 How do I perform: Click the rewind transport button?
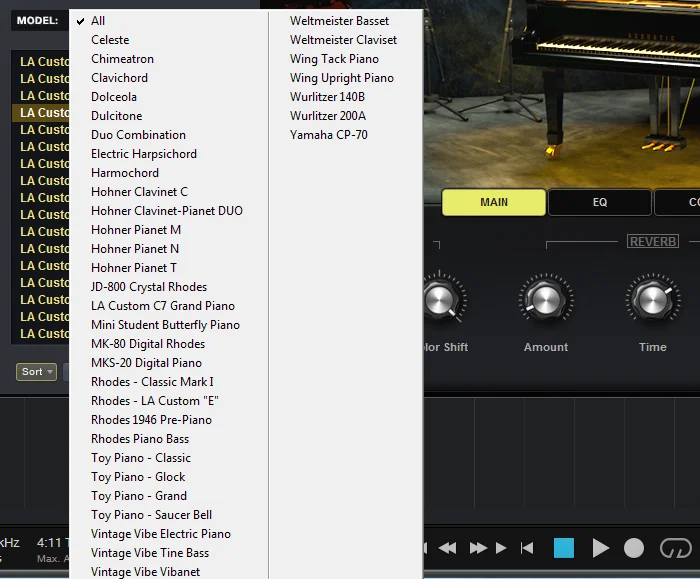(448, 548)
